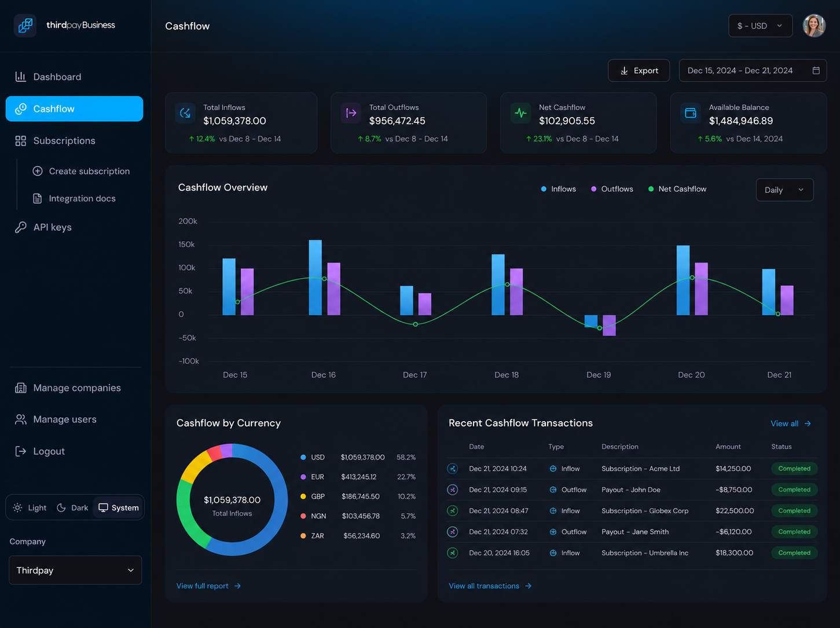This screenshot has width=840, height=628.
Task: Toggle the Net Cashflow series in legend
Action: tap(677, 189)
